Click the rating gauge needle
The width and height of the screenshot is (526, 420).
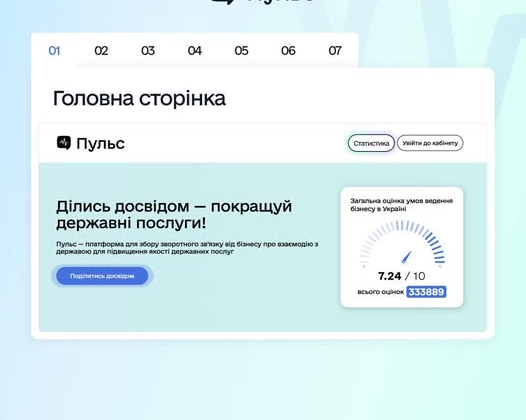click(406, 257)
